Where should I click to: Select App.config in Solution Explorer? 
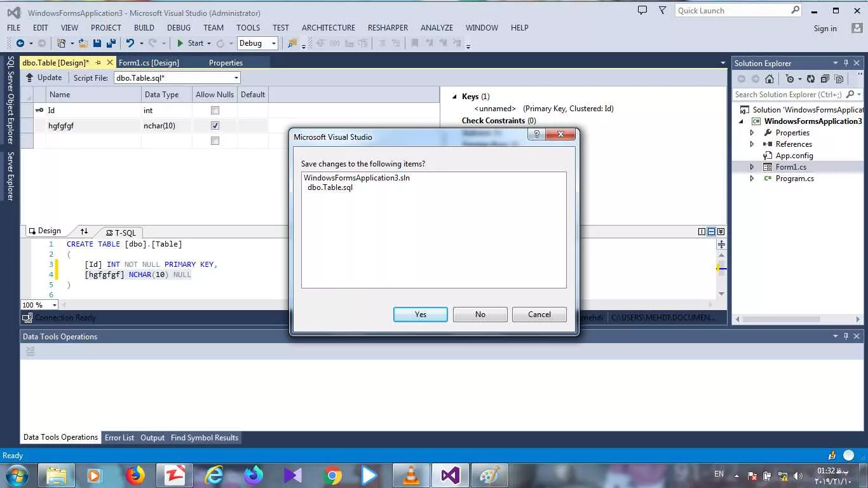(794, 156)
